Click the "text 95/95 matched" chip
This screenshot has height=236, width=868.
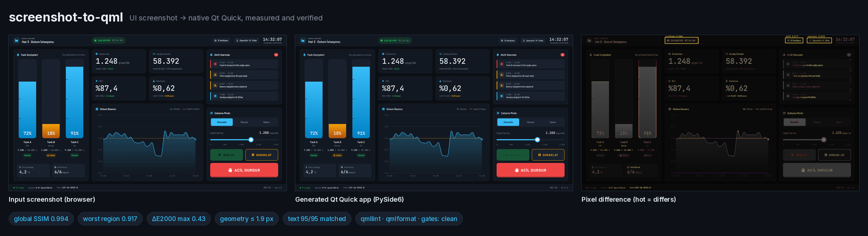point(317,219)
